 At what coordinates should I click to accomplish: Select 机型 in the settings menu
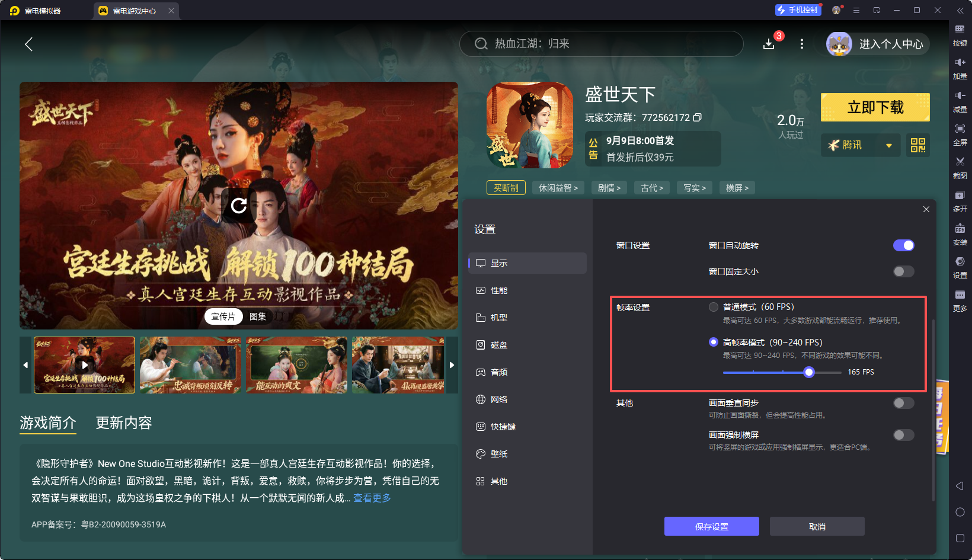(x=527, y=318)
